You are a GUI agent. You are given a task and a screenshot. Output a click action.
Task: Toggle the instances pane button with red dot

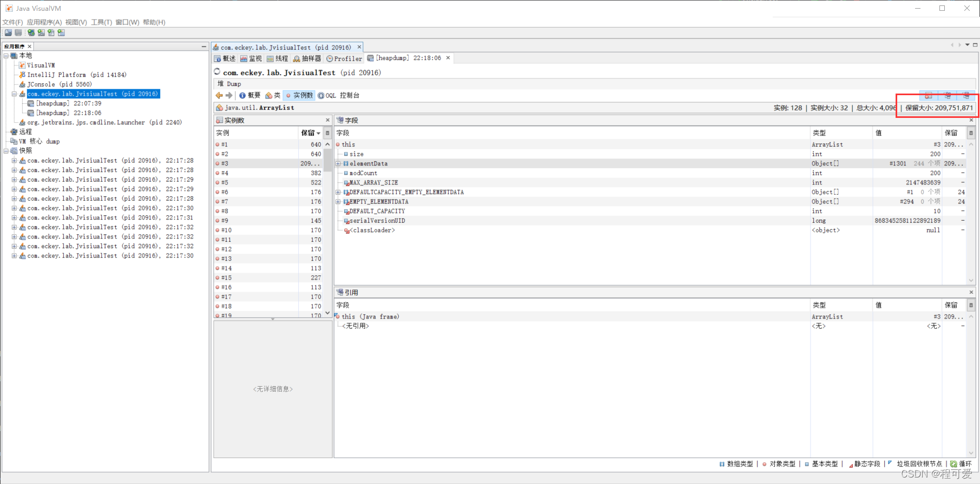coord(929,96)
